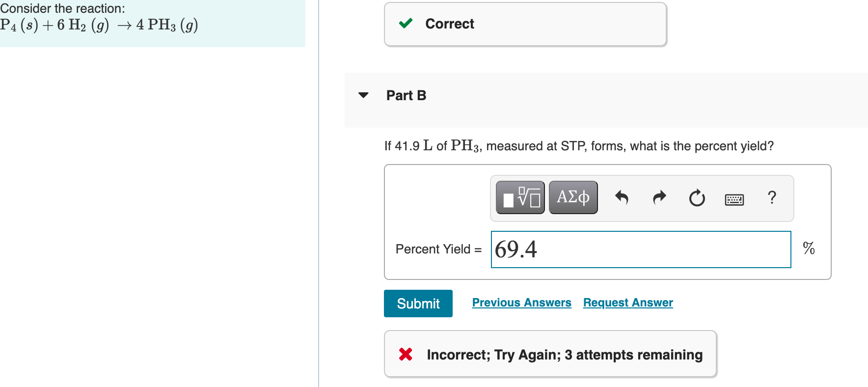868x387 pixels.
Task: Open equation input help with question mark
Action: pos(772,198)
